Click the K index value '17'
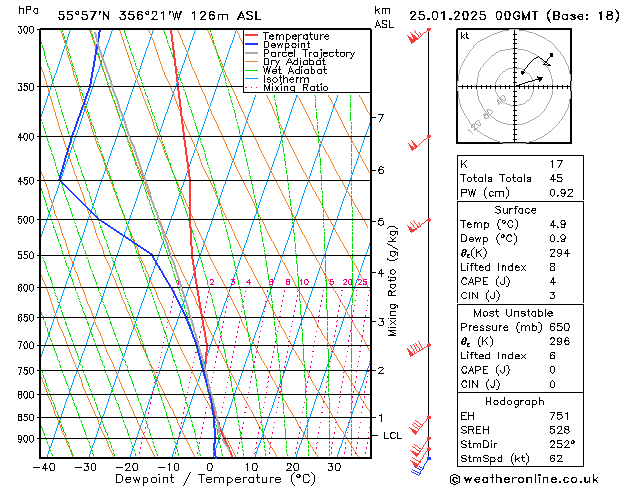Viewport: 629px width, 486px height. pos(556,164)
